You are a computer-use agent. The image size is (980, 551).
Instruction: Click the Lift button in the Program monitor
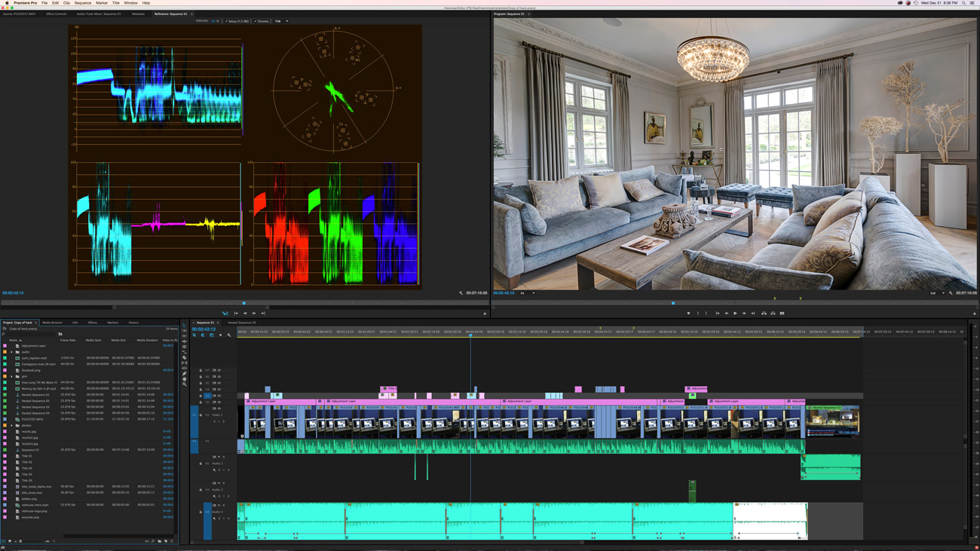click(x=764, y=313)
